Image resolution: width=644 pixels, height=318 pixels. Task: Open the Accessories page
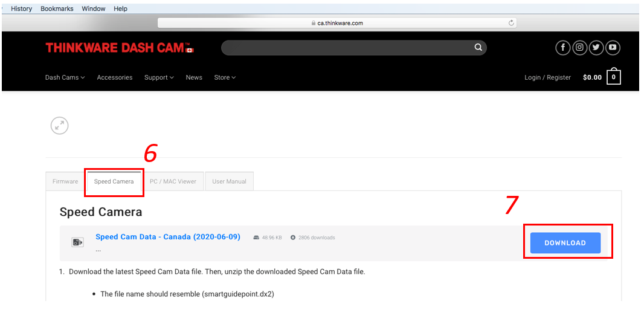tap(115, 77)
